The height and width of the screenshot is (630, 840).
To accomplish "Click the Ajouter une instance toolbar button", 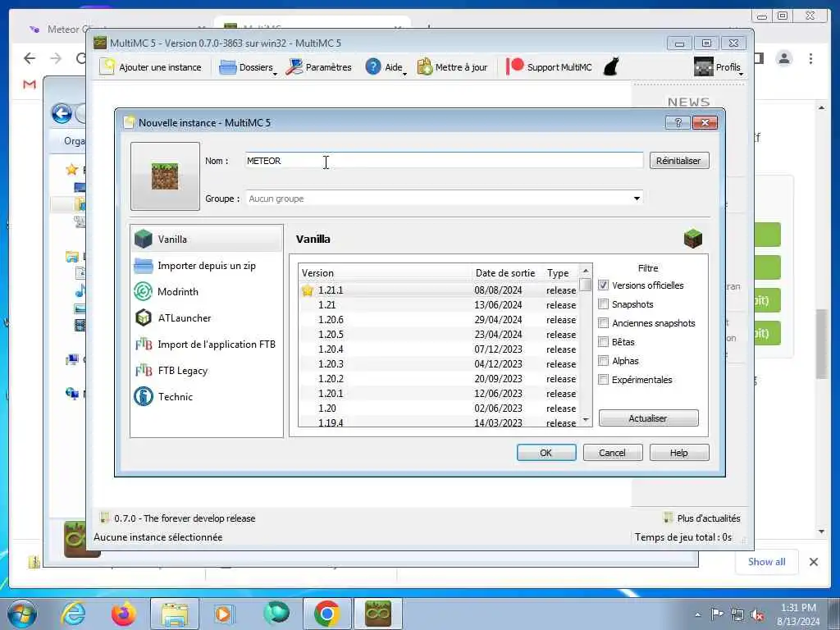I will pos(151,67).
